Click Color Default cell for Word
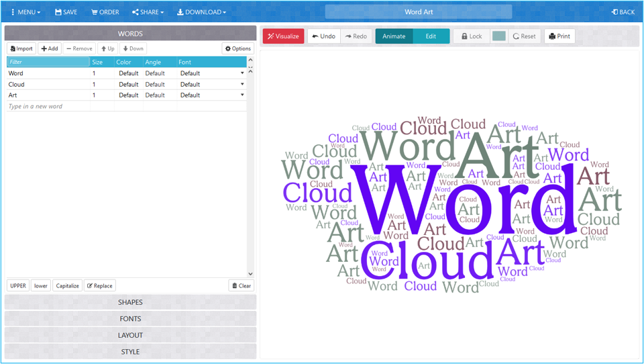Screen dimensions: 644x364 pyautogui.click(x=129, y=73)
